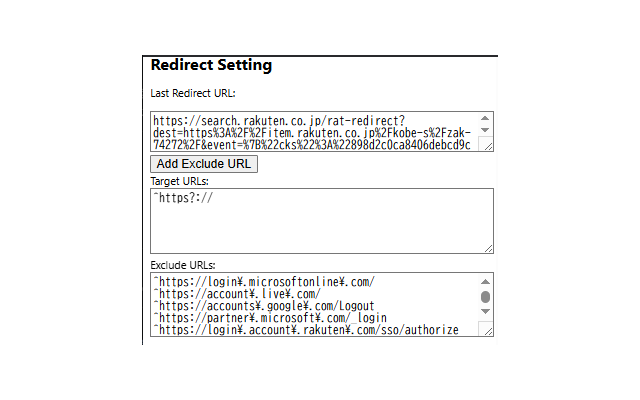Click the Last Redirect URL resize handle
The image size is (640, 400).
tap(486, 146)
